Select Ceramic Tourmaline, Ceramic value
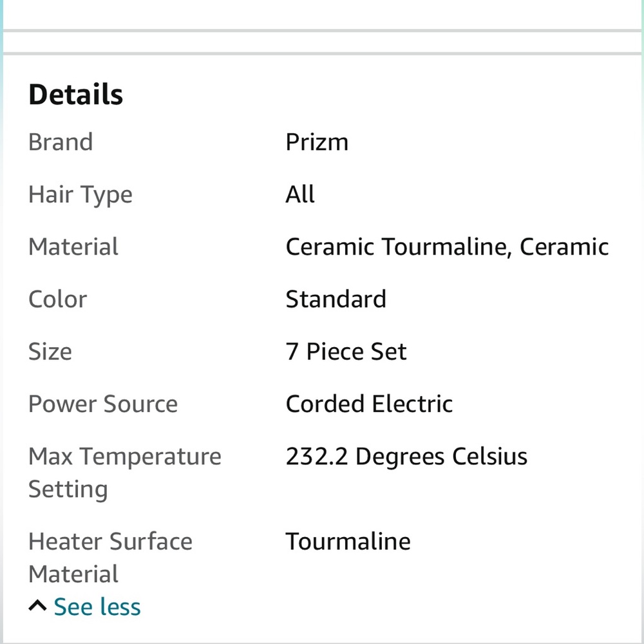 pyautogui.click(x=447, y=247)
